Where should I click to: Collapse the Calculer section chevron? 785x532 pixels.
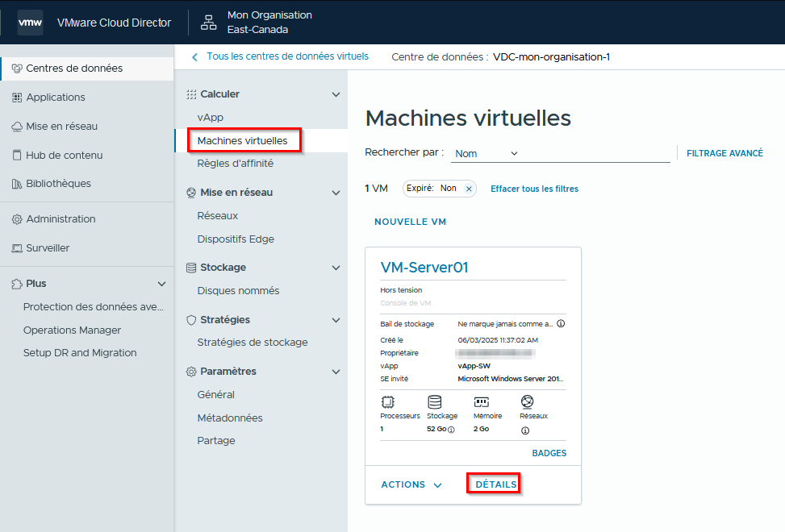336,94
